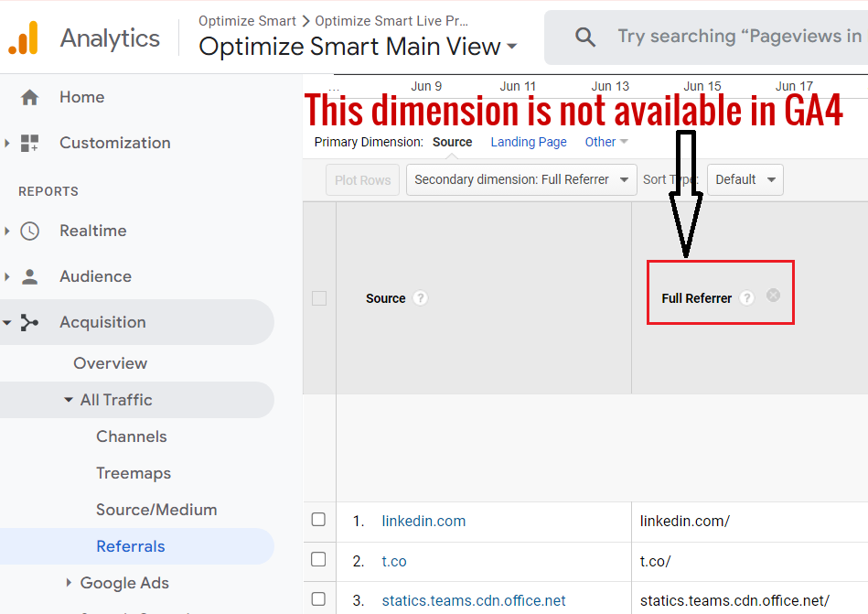The image size is (868, 614).
Task: Open the Secondary dimension Full Referrer dropdown
Action: [x=521, y=179]
